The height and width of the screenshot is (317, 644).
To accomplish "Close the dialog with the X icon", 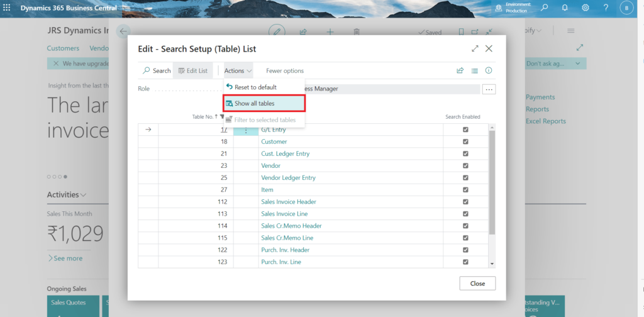I will coord(489,48).
